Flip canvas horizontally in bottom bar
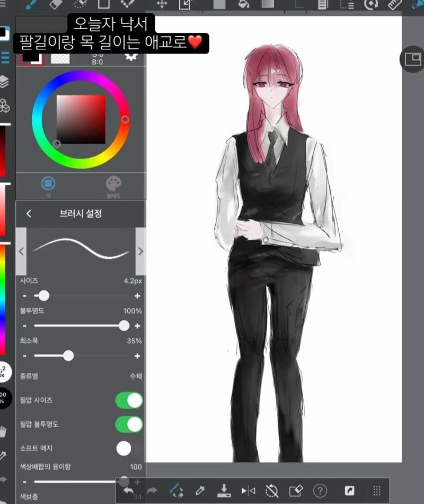Screen dimensions: 424x504 click(248, 491)
